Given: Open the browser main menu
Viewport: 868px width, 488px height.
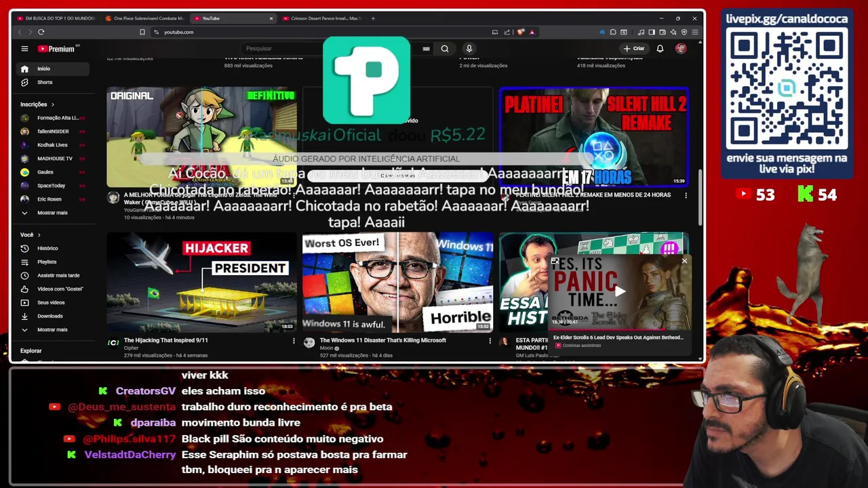Looking at the screenshot, I should click(x=695, y=32).
